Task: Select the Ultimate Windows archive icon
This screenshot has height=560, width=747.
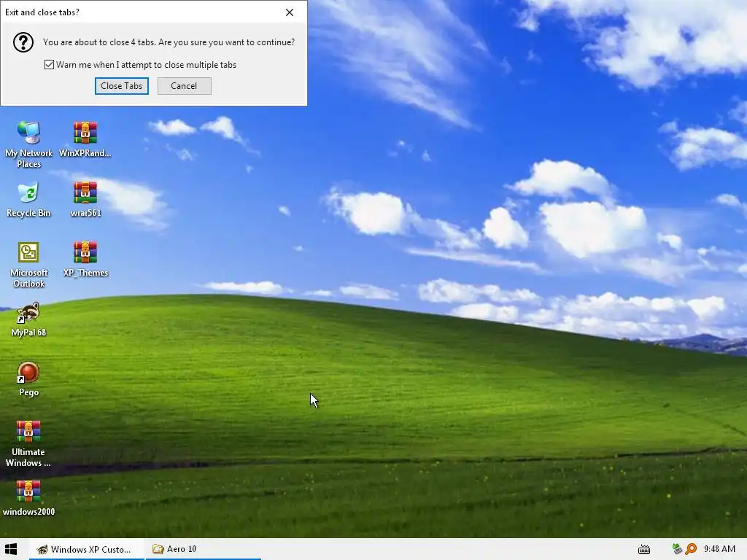Action: tap(28, 443)
